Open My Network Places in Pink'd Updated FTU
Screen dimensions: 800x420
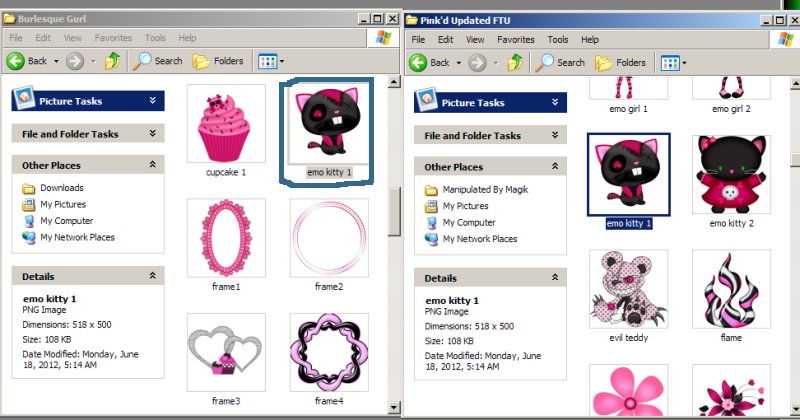pyautogui.click(x=480, y=239)
